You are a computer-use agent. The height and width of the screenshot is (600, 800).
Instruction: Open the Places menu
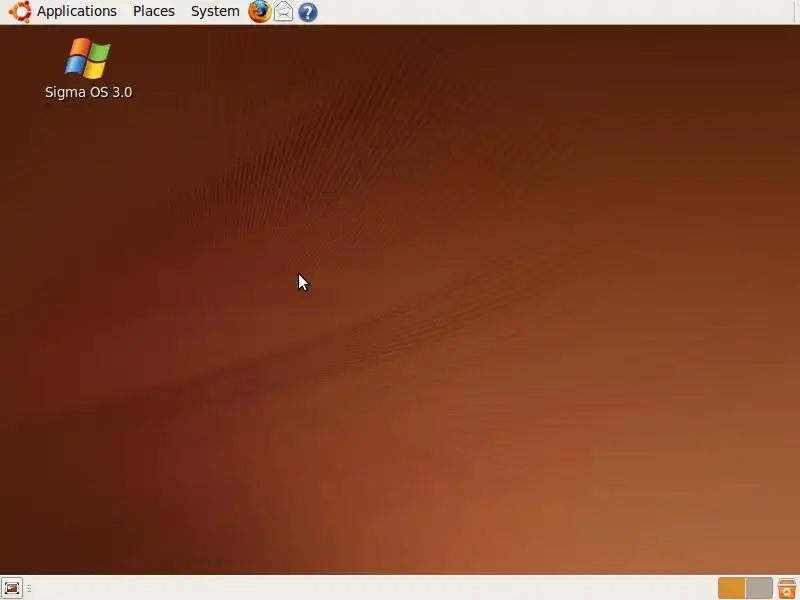click(x=154, y=11)
